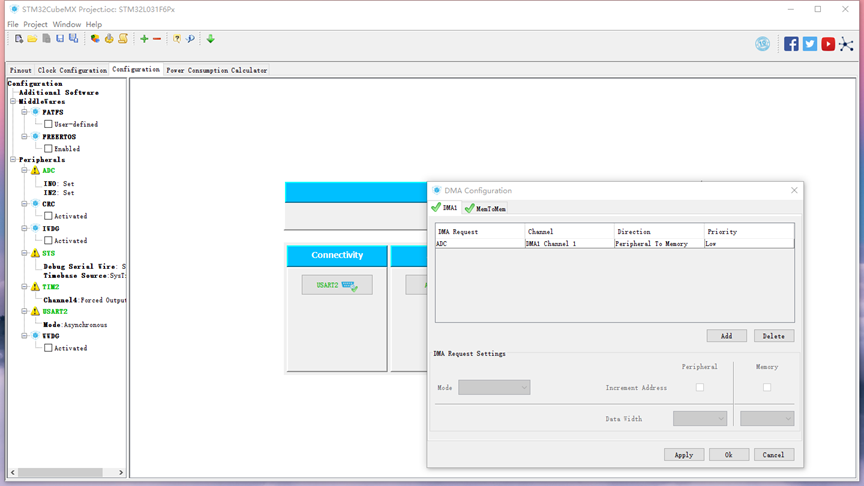Click the warning icon beside SYS

pyautogui.click(x=35, y=253)
